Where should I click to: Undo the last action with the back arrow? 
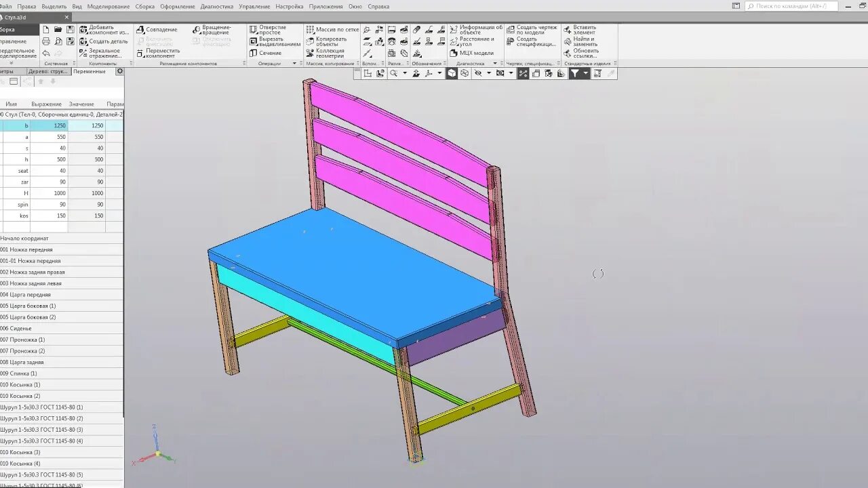coord(46,53)
